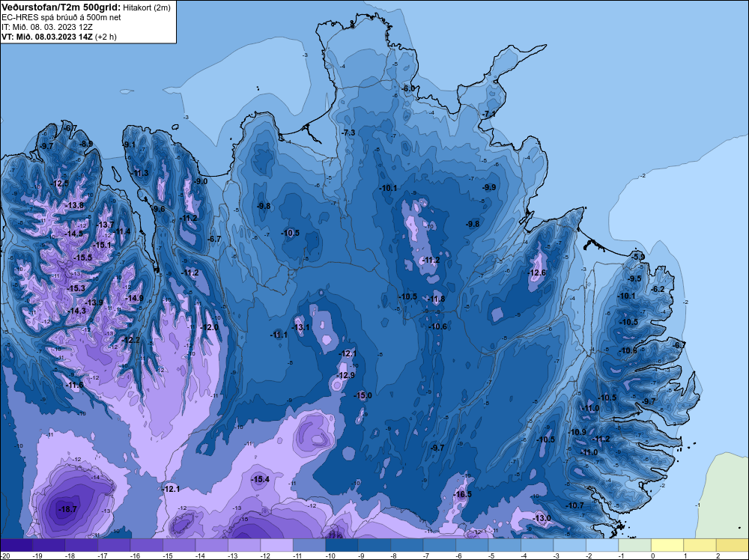Select the -12.2 temperature reading
The width and height of the screenshot is (749, 560).
pos(130,340)
